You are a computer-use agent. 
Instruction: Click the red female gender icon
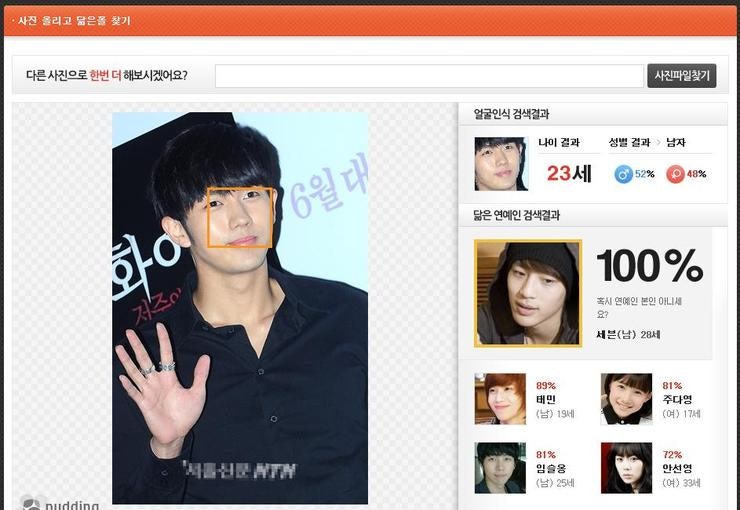675,174
